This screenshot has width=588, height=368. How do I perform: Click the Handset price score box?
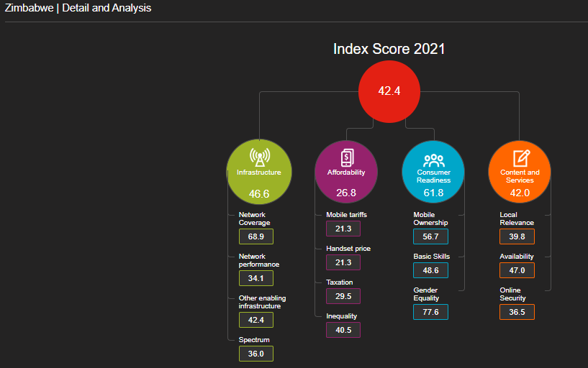point(343,262)
